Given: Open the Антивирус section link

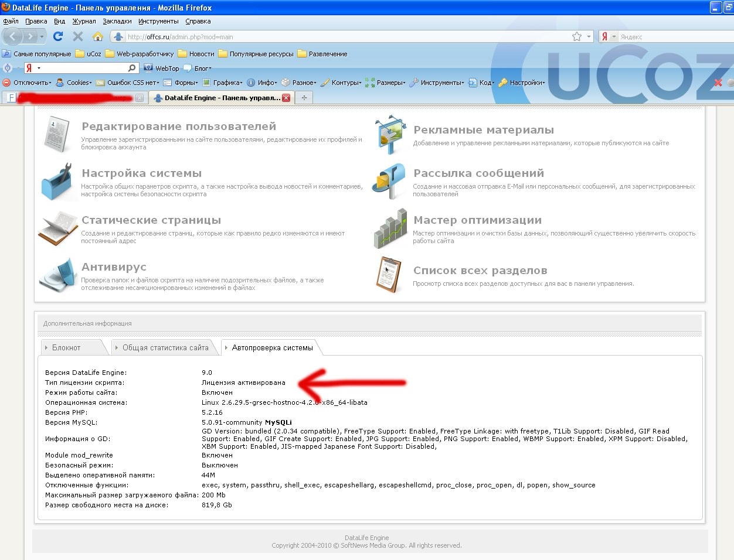Looking at the screenshot, I should click(x=114, y=267).
